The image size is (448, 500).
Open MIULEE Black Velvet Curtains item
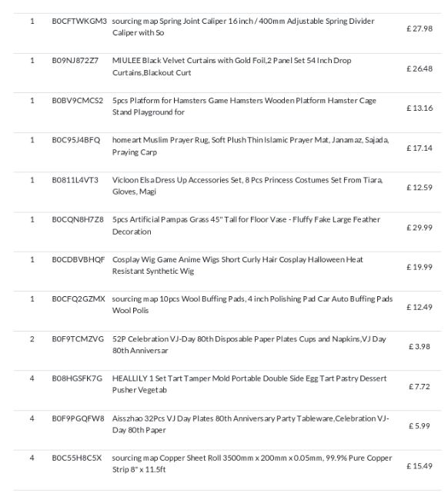click(232, 66)
